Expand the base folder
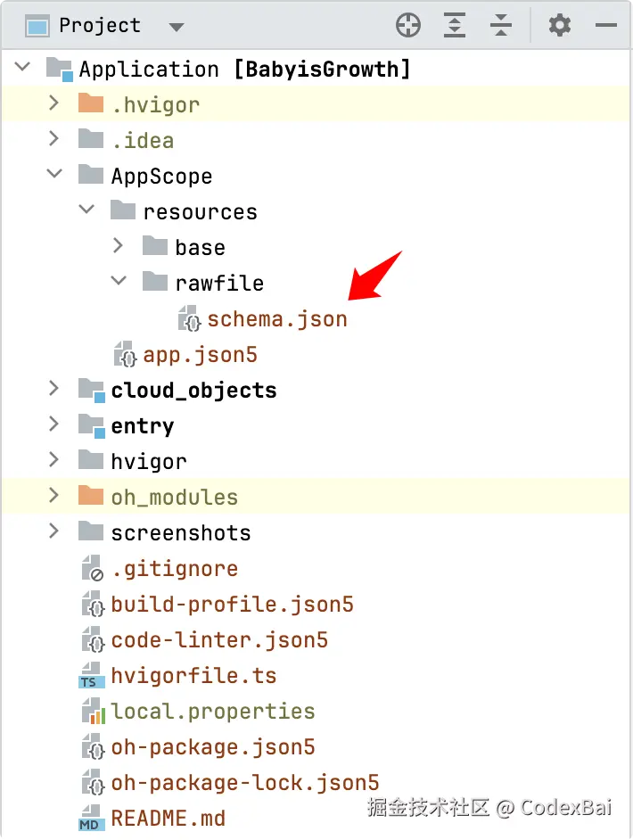 click(x=119, y=247)
